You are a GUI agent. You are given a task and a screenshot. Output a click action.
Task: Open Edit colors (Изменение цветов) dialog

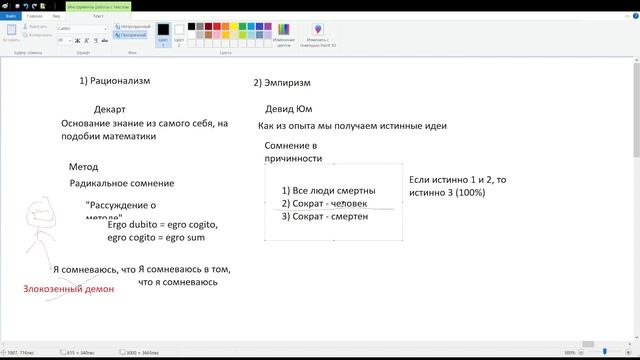click(284, 35)
